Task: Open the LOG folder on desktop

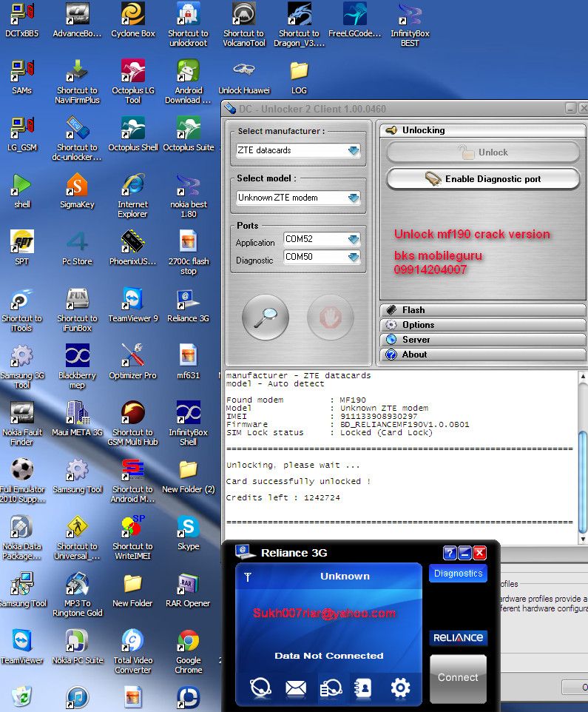Action: (299, 77)
